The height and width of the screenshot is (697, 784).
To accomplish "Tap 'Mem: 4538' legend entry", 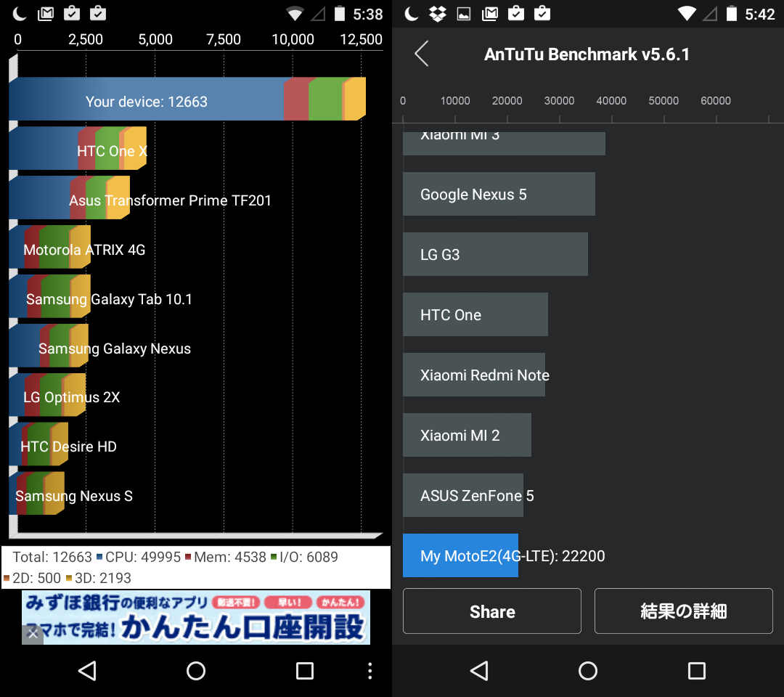I will point(226,557).
